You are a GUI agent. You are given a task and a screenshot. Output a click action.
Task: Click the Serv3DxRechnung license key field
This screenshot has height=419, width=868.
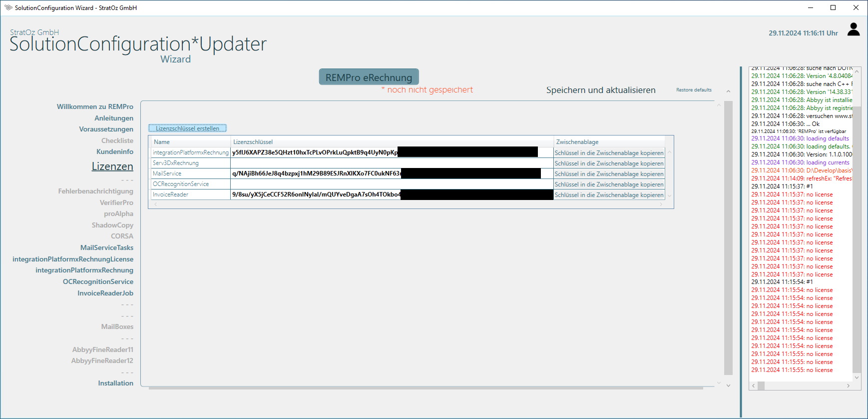tap(392, 163)
